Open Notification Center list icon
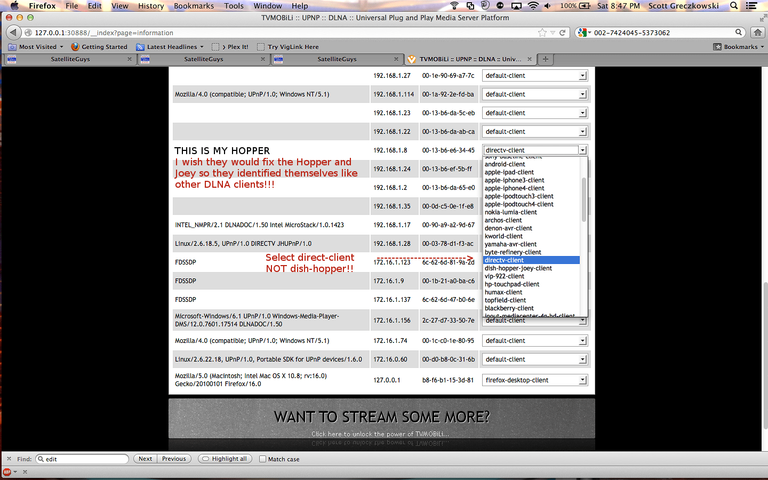Image resolution: width=768 pixels, height=480 pixels. tap(751, 6)
